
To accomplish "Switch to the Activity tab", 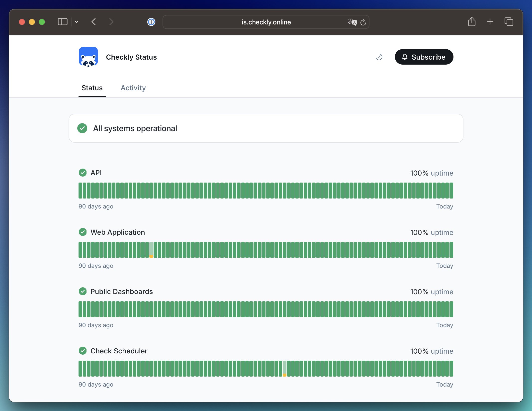I will coord(133,88).
